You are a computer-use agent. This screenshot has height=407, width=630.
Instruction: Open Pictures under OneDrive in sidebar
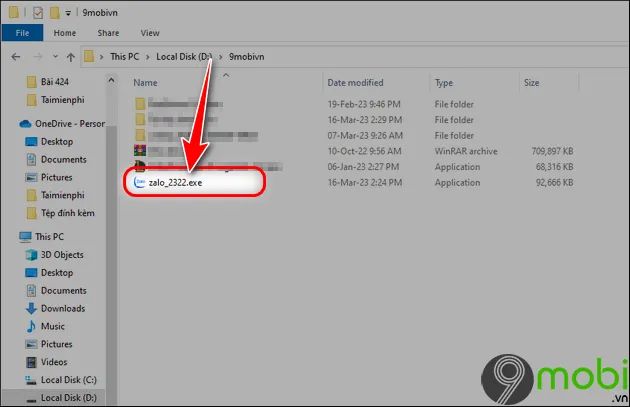point(56,177)
